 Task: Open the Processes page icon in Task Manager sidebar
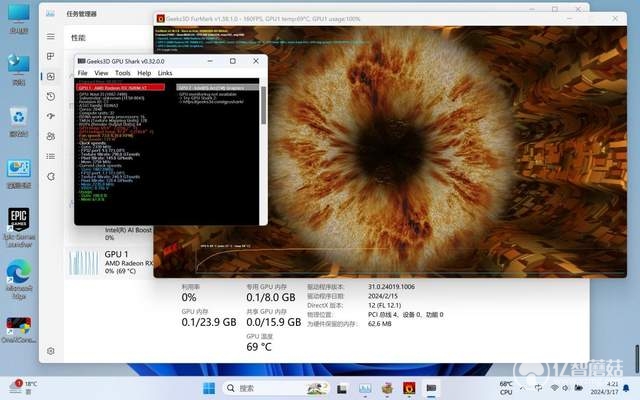pyautogui.click(x=51, y=56)
